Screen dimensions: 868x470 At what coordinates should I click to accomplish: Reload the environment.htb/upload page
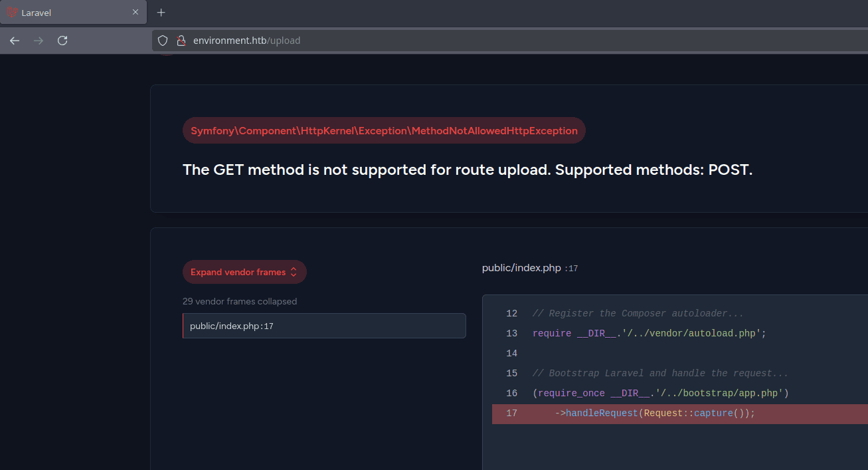point(62,41)
